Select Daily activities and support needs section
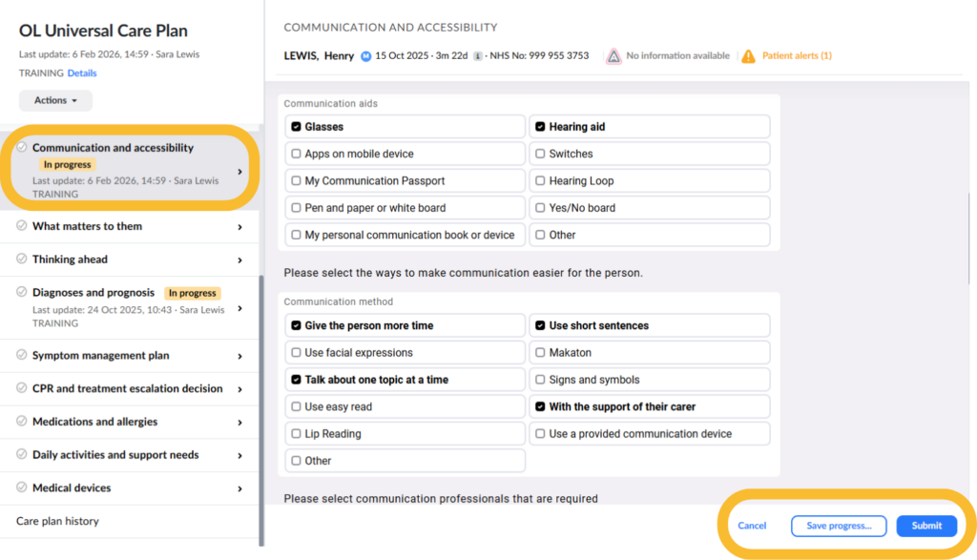 pos(117,455)
